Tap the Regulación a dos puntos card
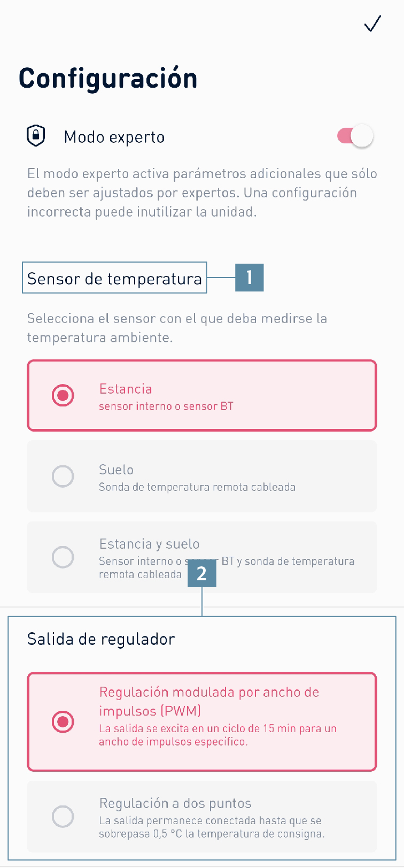 click(x=202, y=817)
